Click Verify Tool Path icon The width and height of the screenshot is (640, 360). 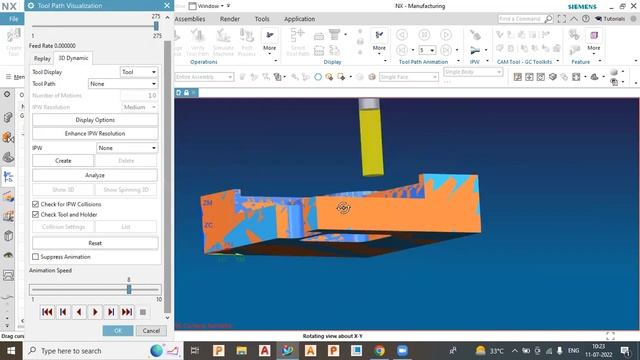pyautogui.click(x=198, y=42)
